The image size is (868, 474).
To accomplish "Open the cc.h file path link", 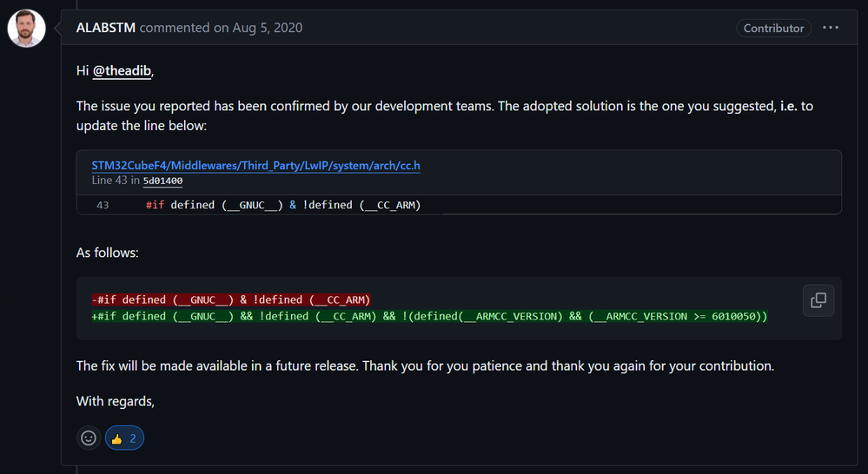I will point(256,165).
